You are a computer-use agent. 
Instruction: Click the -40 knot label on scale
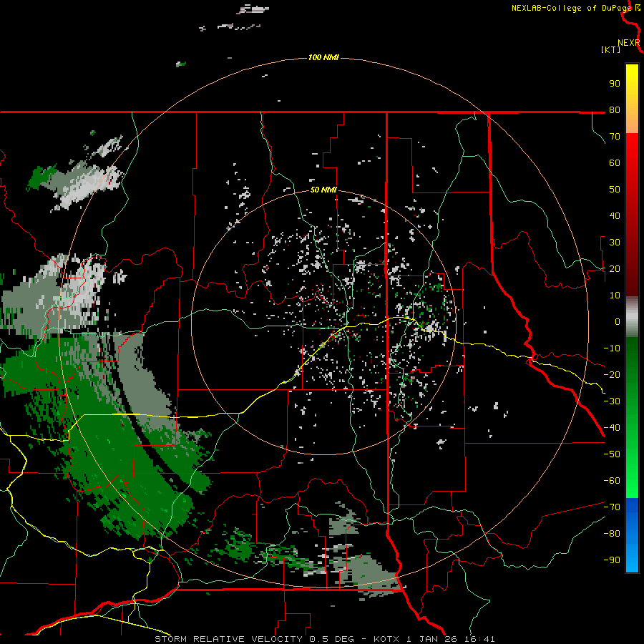coord(612,428)
